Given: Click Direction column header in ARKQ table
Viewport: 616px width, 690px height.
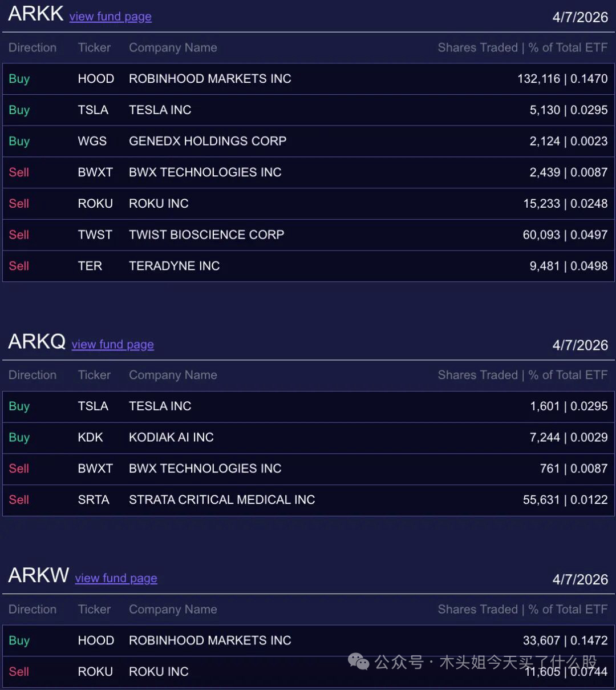Looking at the screenshot, I should tap(33, 375).
